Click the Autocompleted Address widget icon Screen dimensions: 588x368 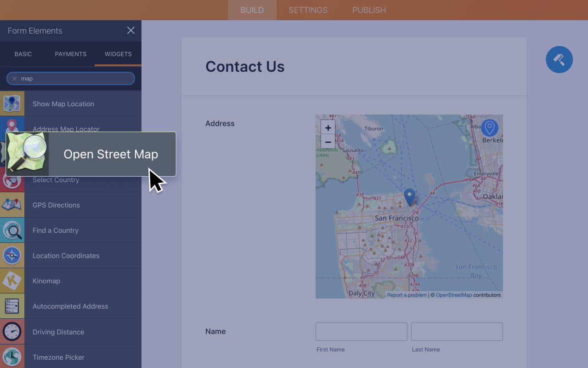12,306
